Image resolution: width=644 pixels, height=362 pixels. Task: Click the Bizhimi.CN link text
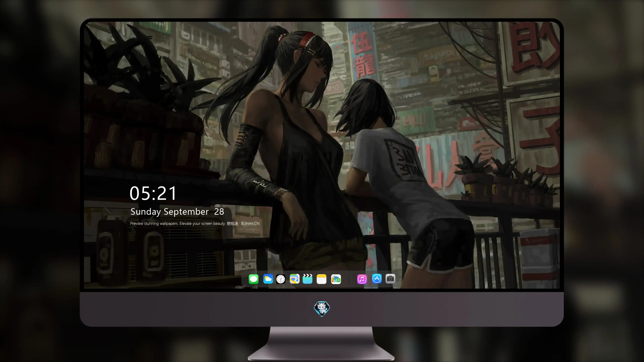click(x=250, y=224)
